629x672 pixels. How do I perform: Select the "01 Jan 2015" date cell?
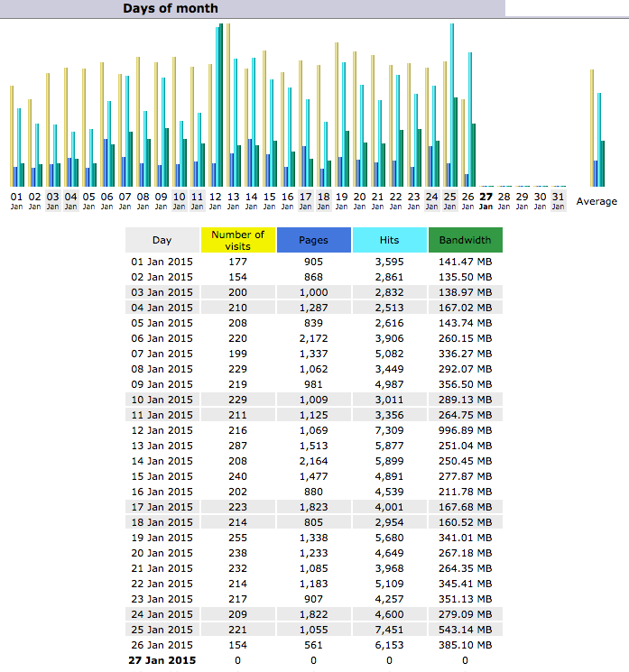[x=162, y=262]
